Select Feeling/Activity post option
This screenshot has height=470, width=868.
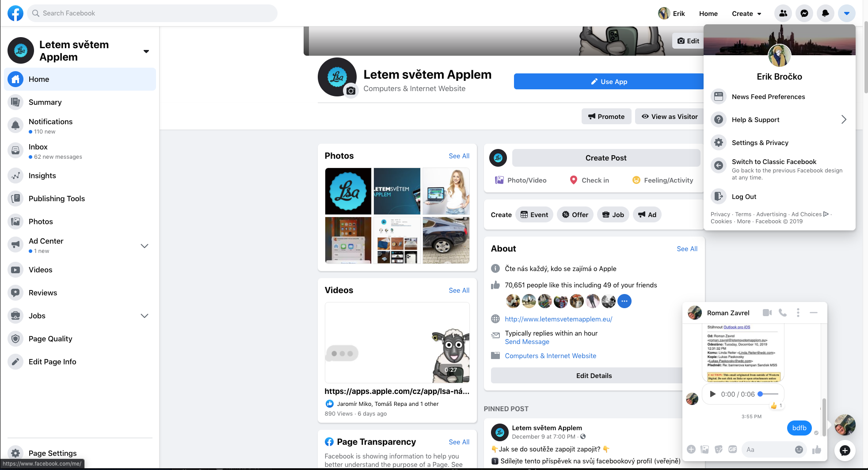[x=662, y=180]
